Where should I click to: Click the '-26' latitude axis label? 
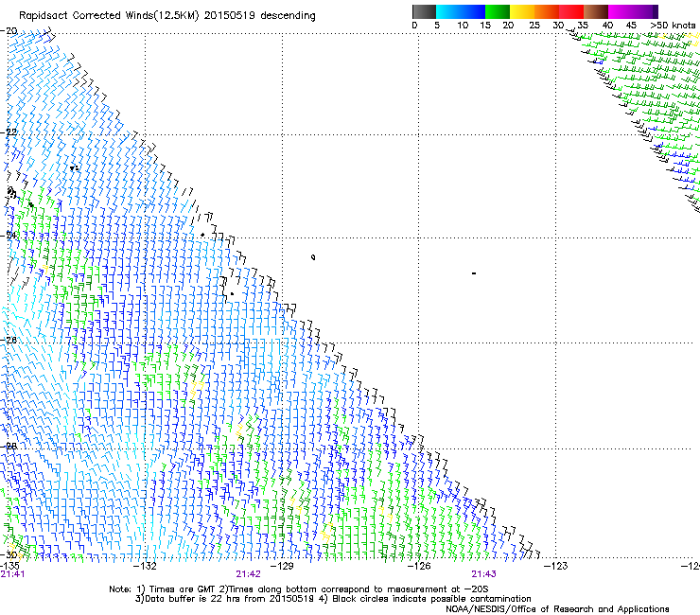(x=9, y=341)
